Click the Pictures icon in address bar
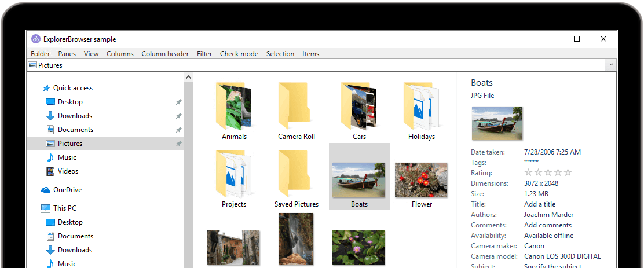 [x=32, y=65]
